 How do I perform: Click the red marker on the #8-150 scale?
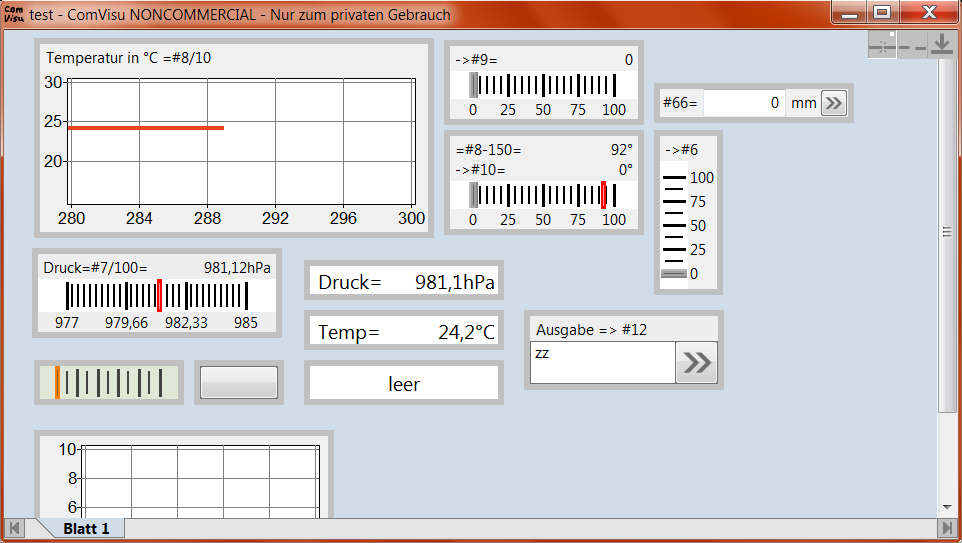click(604, 195)
